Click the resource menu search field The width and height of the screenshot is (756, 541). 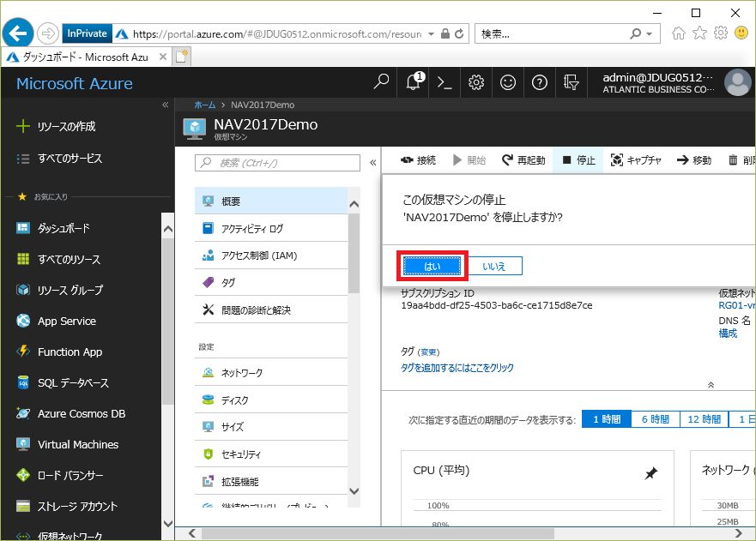277,163
